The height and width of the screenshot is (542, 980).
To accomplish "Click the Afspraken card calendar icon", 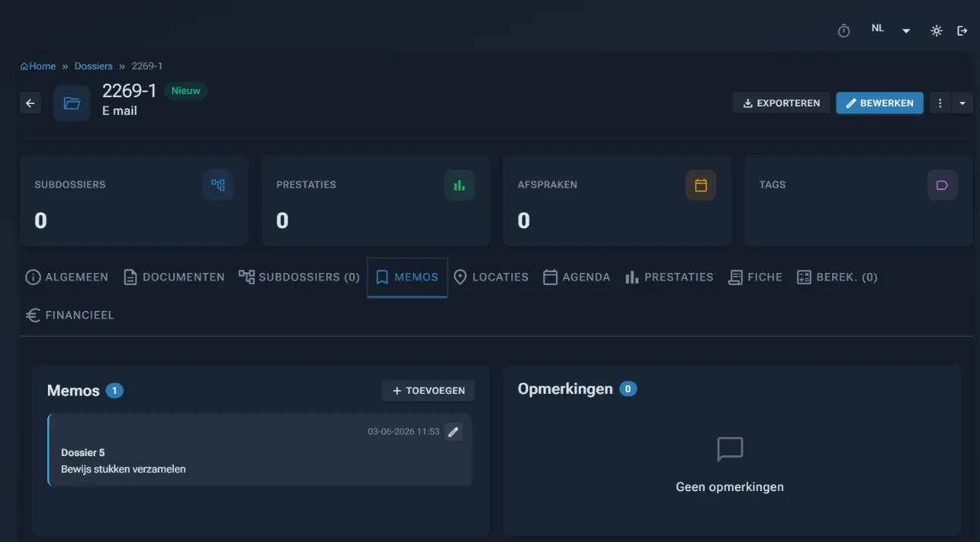I will click(700, 185).
